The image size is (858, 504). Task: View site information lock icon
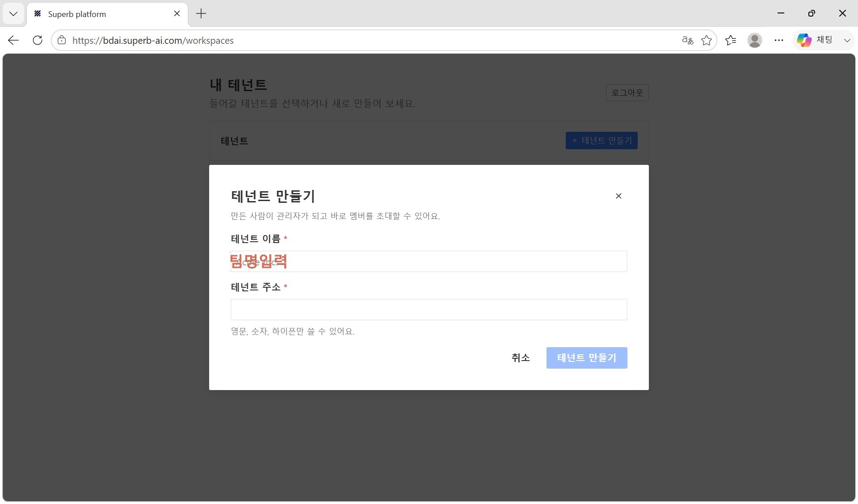(62, 40)
